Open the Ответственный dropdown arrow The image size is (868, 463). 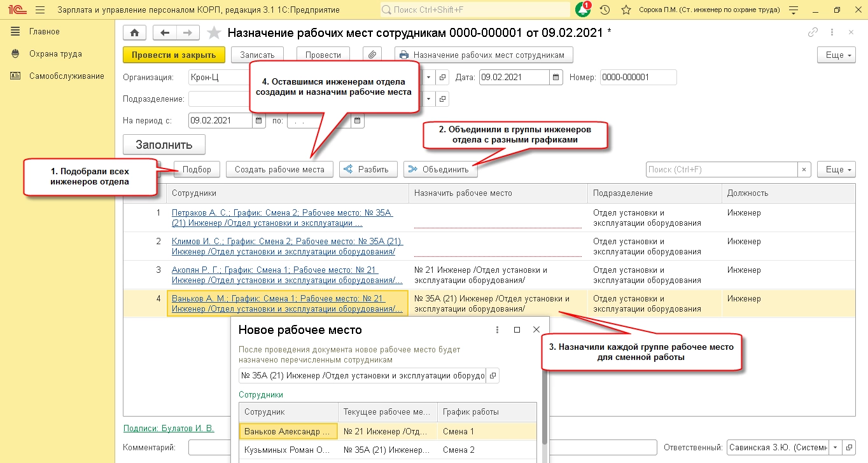[835, 447]
